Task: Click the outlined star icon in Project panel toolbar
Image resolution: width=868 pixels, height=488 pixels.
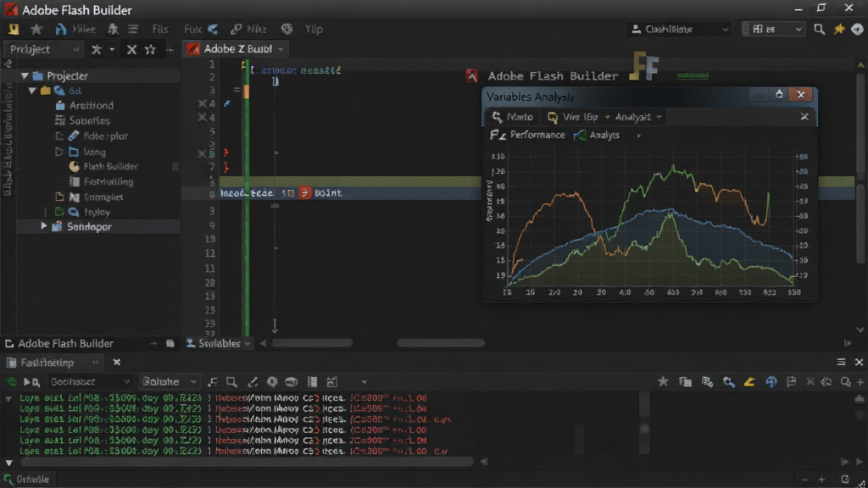Action: tap(150, 49)
